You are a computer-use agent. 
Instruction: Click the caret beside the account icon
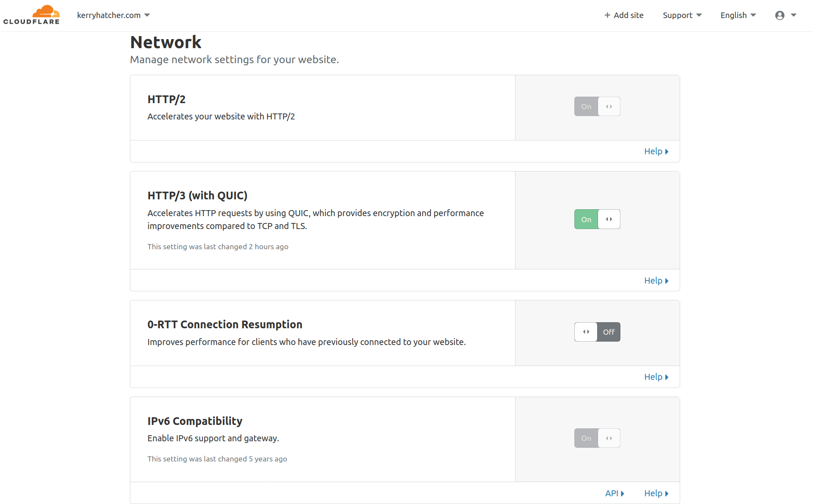coord(794,15)
